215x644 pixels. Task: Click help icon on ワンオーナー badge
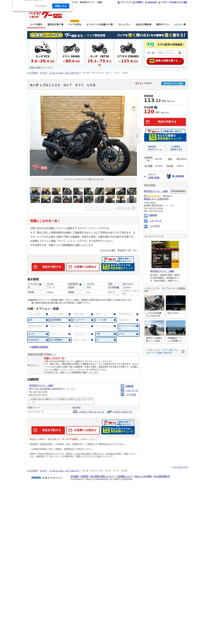pyautogui.click(x=92, y=320)
